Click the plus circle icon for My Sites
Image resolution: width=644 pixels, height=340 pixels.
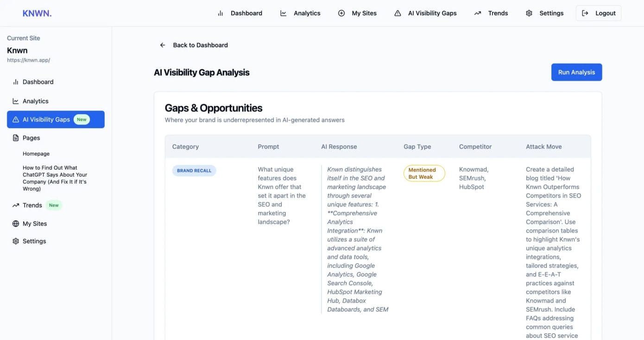pyautogui.click(x=341, y=13)
